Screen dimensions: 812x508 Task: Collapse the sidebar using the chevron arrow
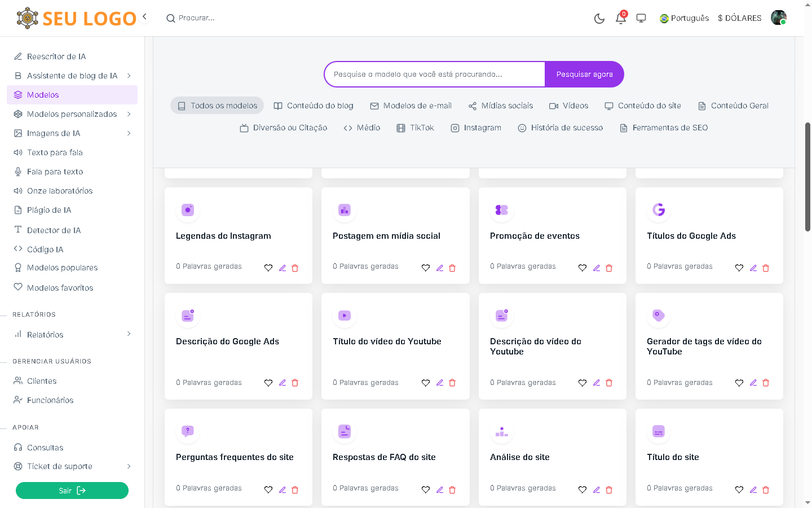145,17
